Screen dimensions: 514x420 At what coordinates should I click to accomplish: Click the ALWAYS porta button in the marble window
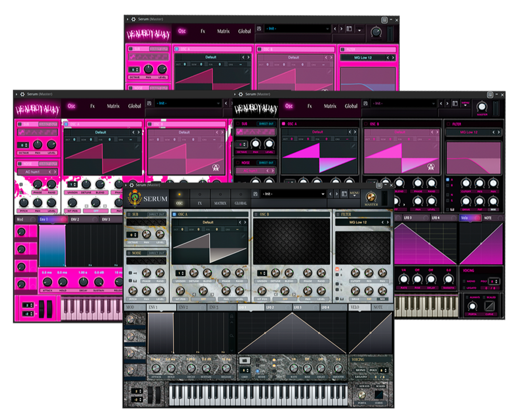pos(364,386)
